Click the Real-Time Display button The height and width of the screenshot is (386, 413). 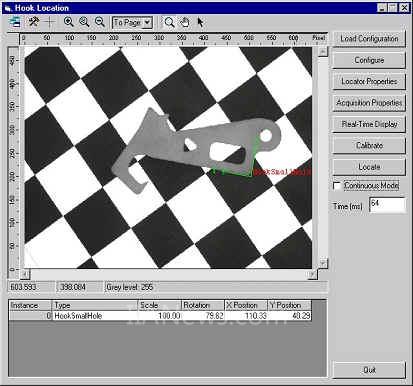coord(369,124)
